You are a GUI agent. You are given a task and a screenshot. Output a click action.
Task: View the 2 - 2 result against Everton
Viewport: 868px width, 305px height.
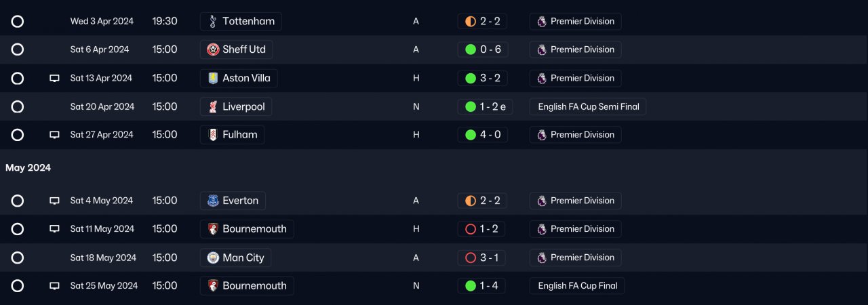click(483, 201)
